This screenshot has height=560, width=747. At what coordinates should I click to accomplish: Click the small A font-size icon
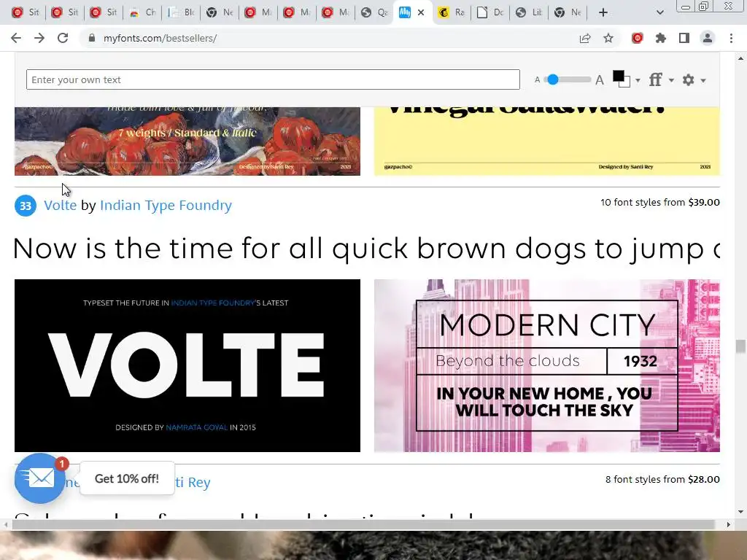click(x=538, y=80)
